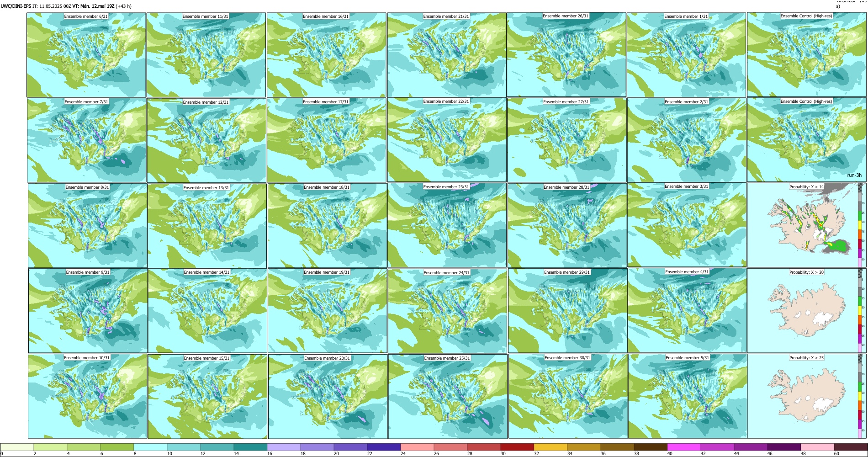The height and width of the screenshot is (457, 868).
Task: Open the Ensemble member 25/31 wind map
Action: [448, 397]
